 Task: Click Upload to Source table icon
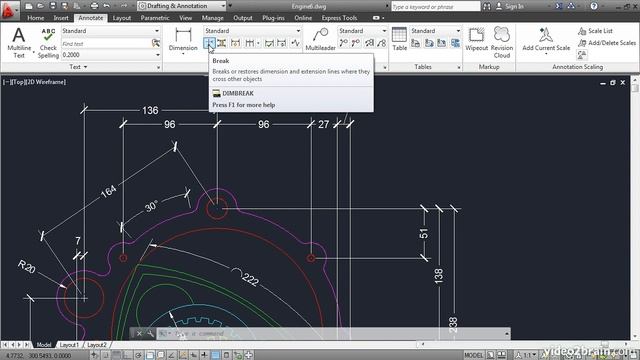pyautogui.click(x=442, y=42)
